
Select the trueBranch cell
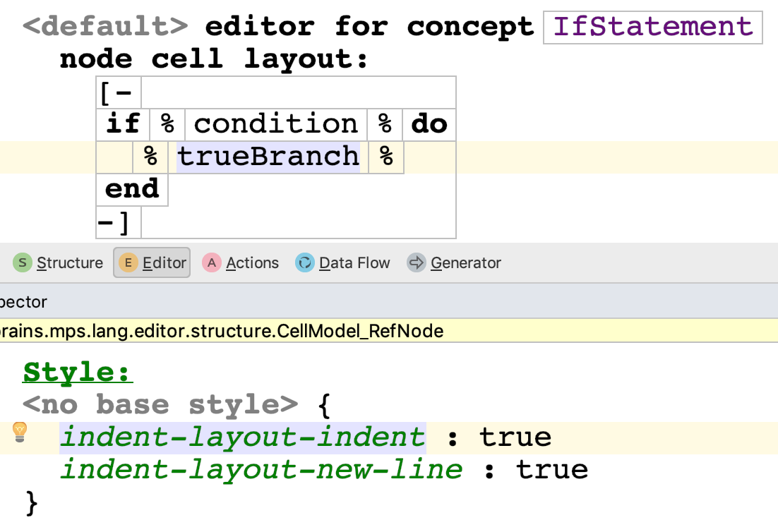(268, 157)
